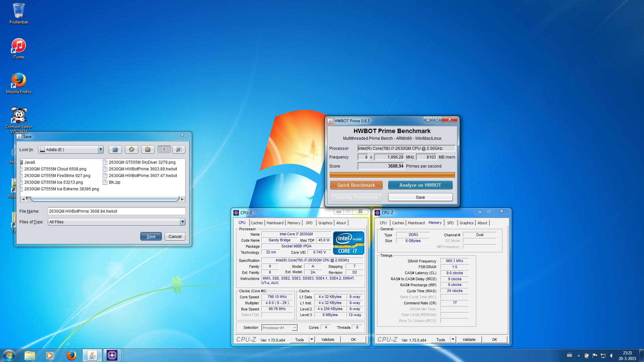Click Save button in the Save dialog

coord(151,236)
